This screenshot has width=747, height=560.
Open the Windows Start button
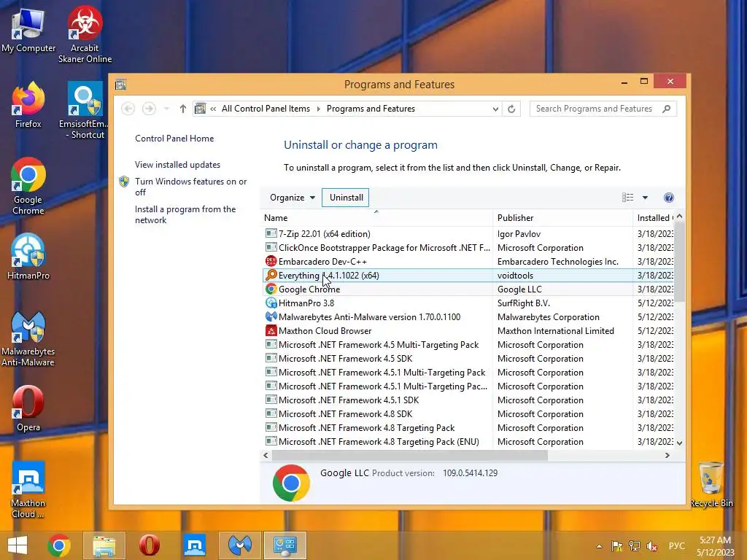[18, 545]
